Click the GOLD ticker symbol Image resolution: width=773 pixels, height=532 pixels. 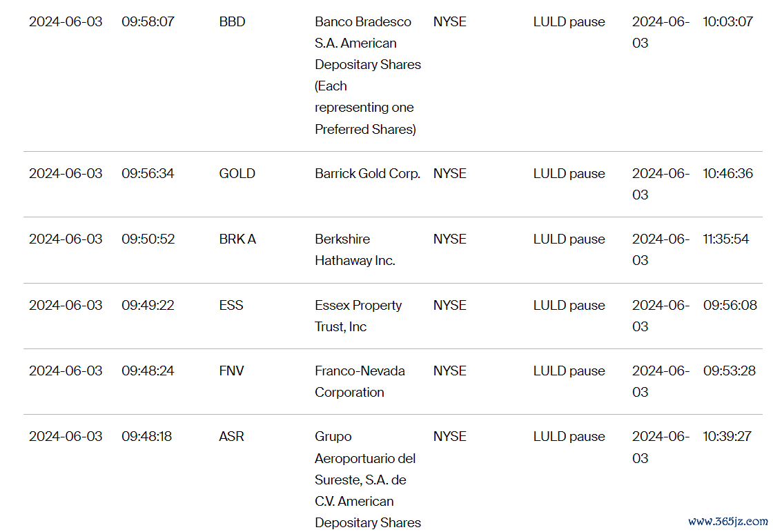click(237, 174)
